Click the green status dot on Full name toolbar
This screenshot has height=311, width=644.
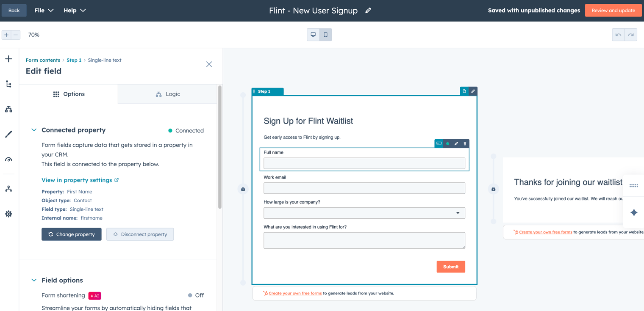pos(447,144)
